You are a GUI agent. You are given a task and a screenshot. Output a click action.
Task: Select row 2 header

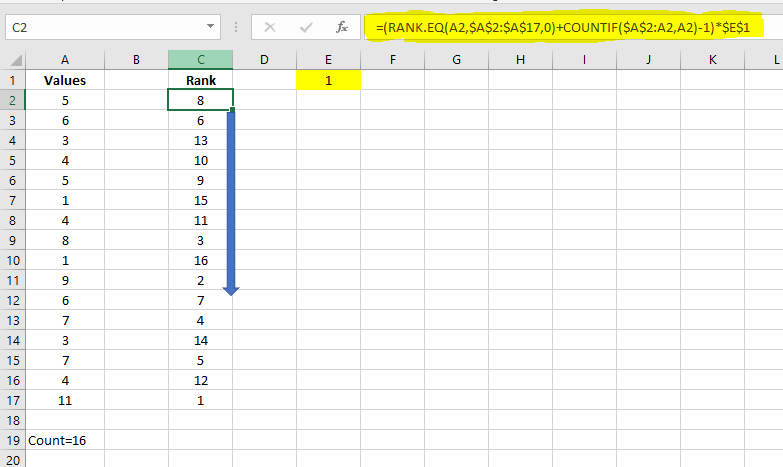(x=12, y=100)
